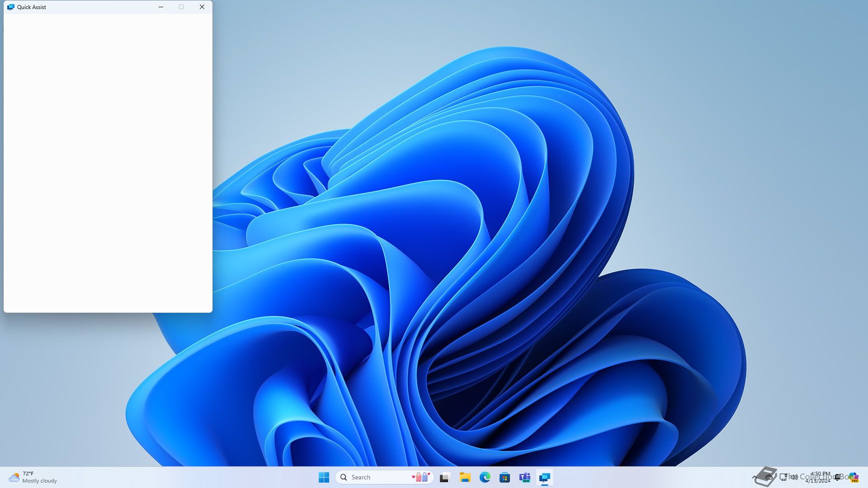The image size is (868, 488).
Task: Open Microsoft Edge from the taskbar
Action: click(x=485, y=477)
